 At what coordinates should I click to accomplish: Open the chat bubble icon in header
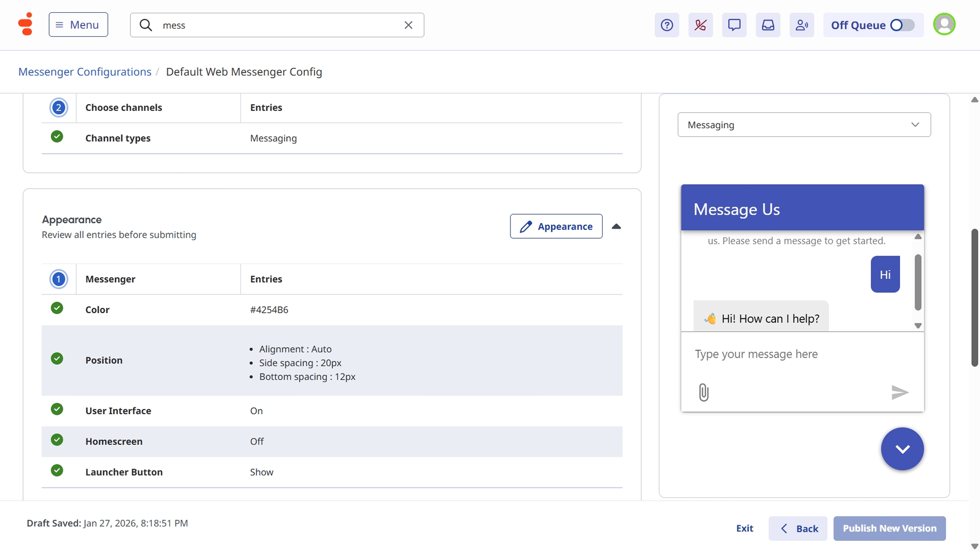click(734, 25)
